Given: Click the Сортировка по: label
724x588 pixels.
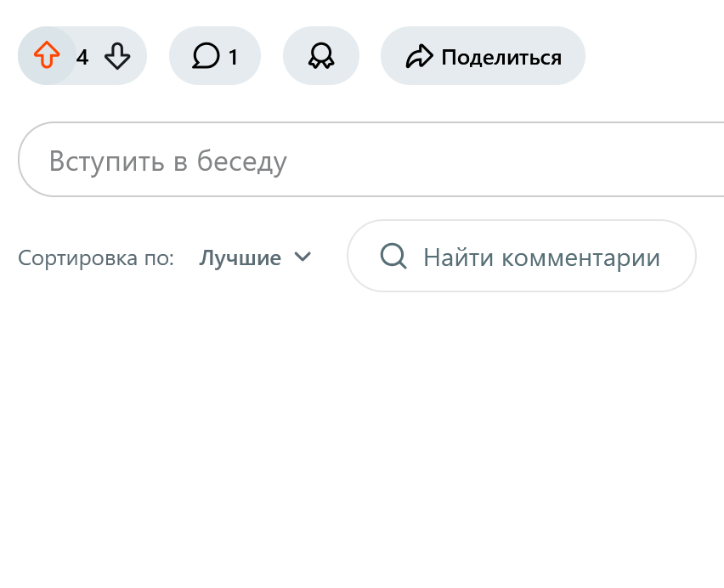Looking at the screenshot, I should point(95,257).
